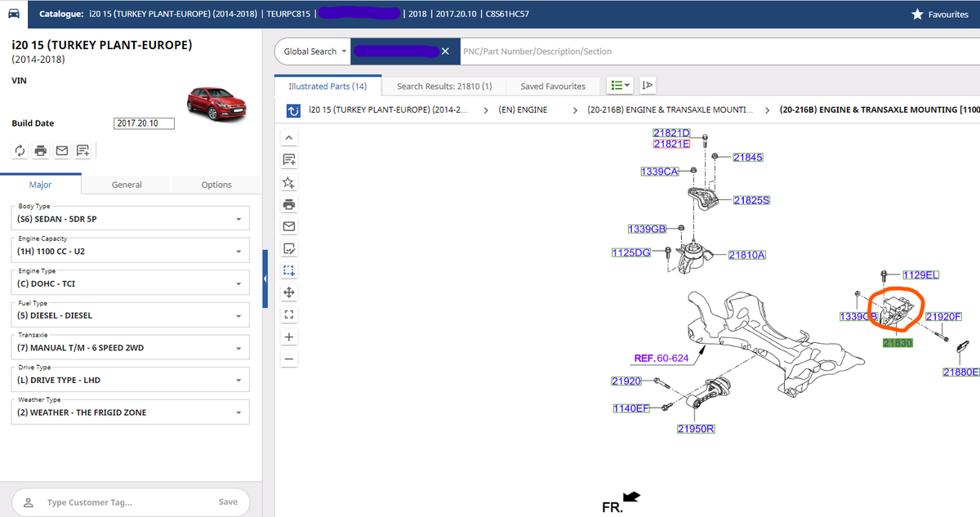Open the Global Search dropdown
The width and height of the screenshot is (980, 517).
point(314,51)
